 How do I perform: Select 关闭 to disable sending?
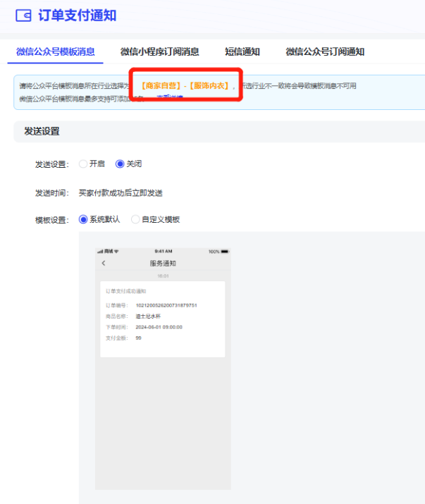point(120,164)
